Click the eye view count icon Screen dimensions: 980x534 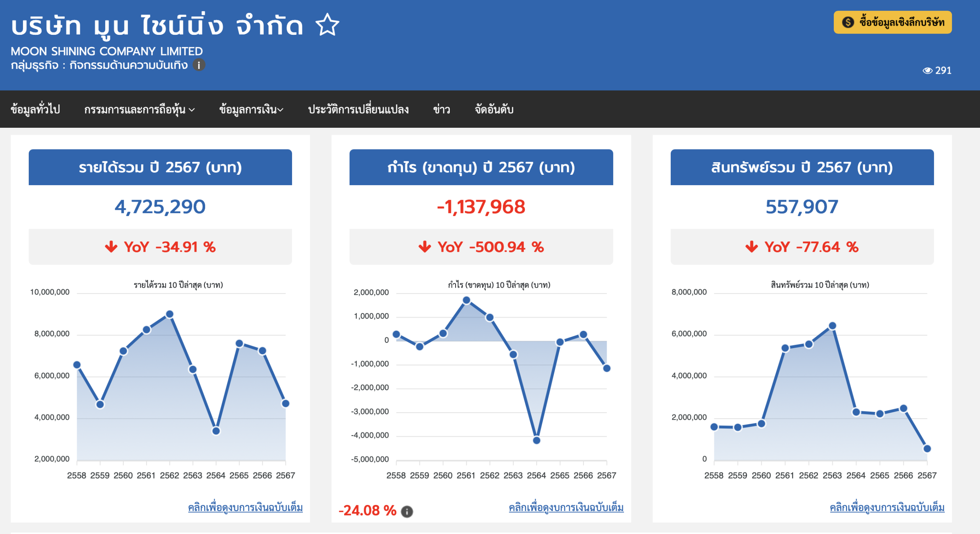(x=927, y=70)
